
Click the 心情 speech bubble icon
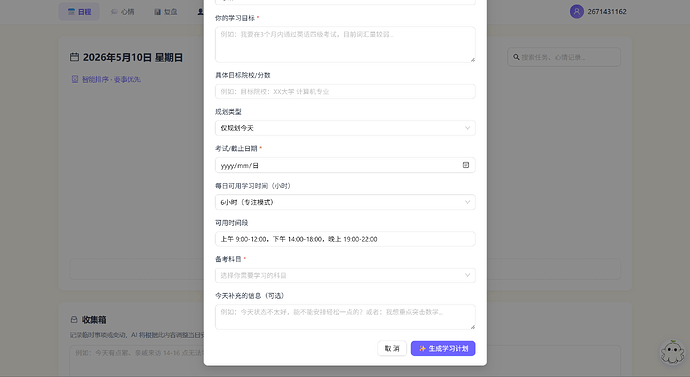tap(114, 12)
